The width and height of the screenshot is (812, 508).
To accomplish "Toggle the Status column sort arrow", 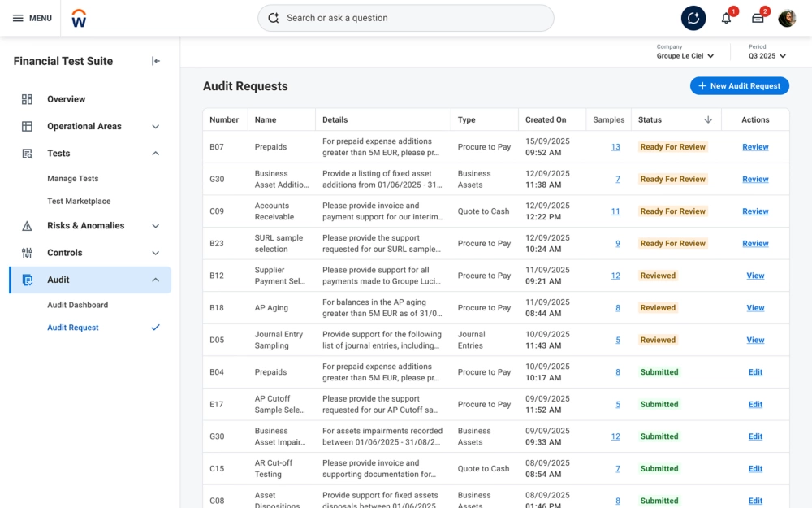I will (x=707, y=119).
